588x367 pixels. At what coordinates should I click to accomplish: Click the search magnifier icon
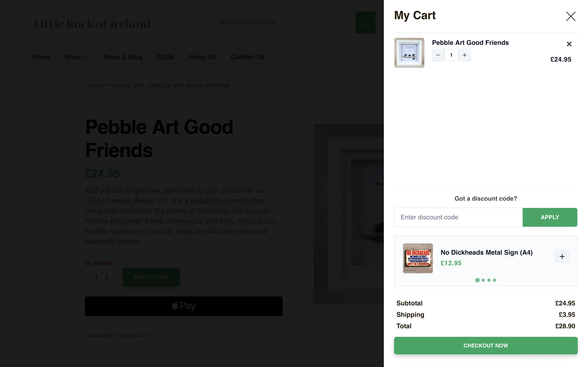point(365,22)
